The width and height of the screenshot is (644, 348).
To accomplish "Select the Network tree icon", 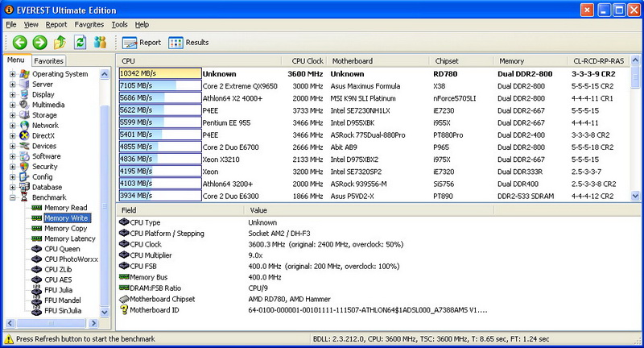I will (25, 126).
